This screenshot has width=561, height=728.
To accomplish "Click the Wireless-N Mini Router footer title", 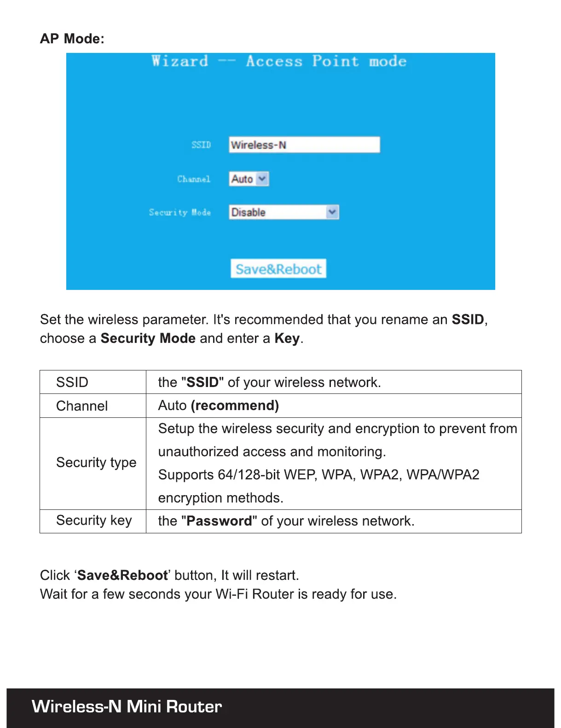I will pos(127,706).
